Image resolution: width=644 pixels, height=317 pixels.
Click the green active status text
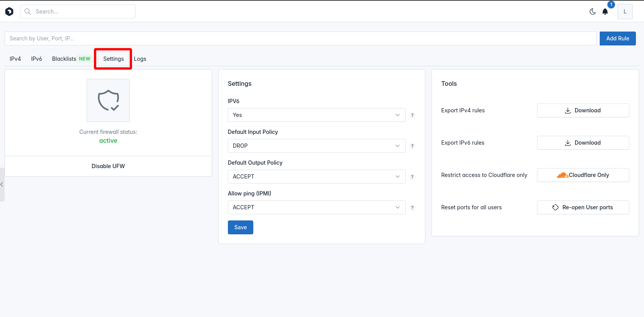(108, 140)
